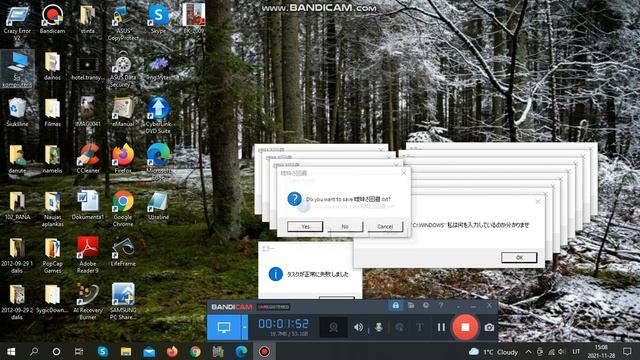Take a screenshot with Bandicam camera icon

pyautogui.click(x=489, y=327)
